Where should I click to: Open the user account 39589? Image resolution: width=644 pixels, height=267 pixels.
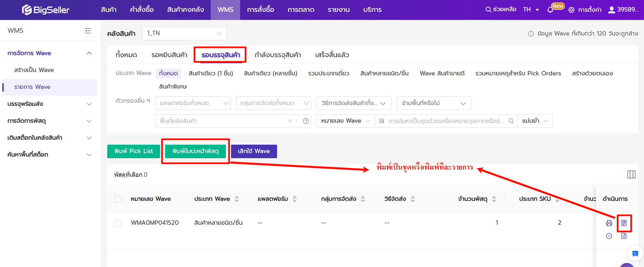623,9
